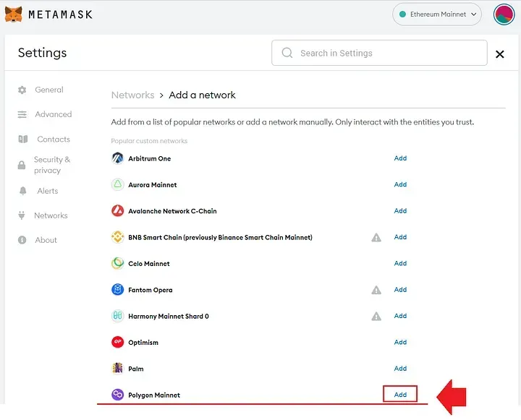Add the Aurora Mainnet network
Screen dimensions: 521x420
pyautogui.click(x=400, y=184)
